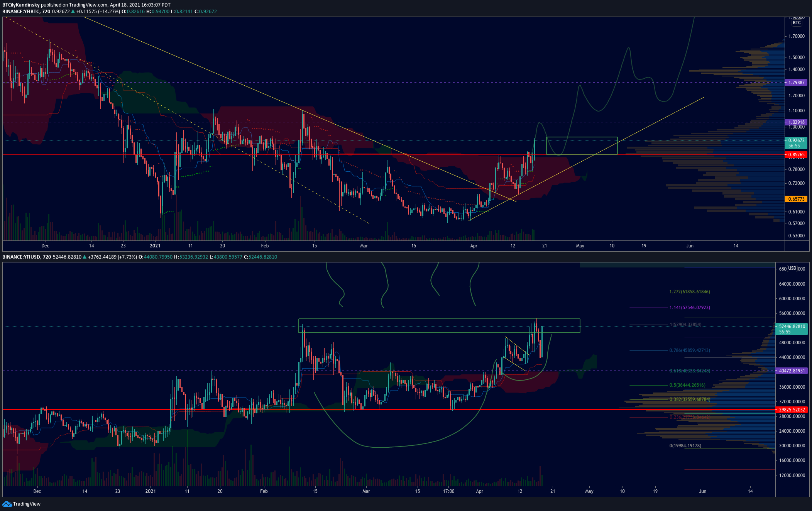
Task: Click the 1.20000 tick on upper price axis
Action: 797,96
